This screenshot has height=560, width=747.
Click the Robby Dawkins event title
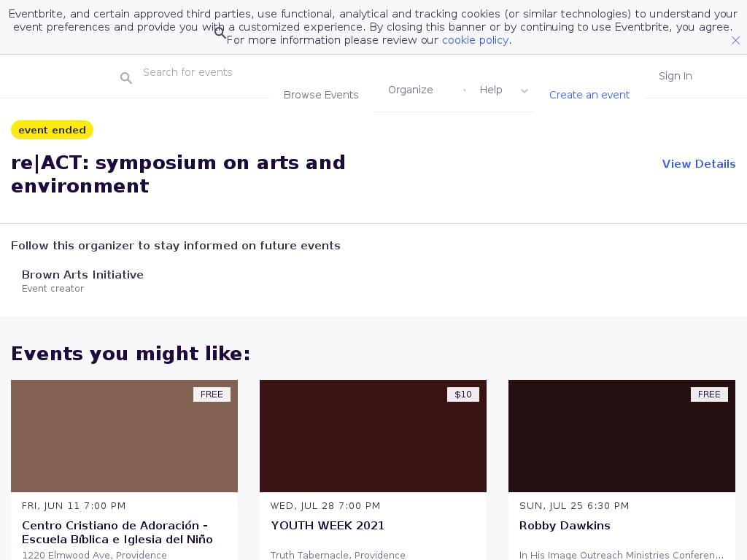(x=565, y=526)
